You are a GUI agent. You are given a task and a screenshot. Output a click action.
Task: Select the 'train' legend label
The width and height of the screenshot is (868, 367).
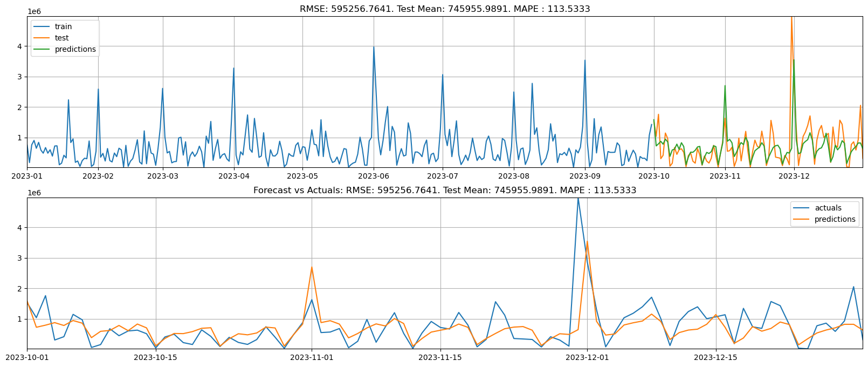pos(63,26)
